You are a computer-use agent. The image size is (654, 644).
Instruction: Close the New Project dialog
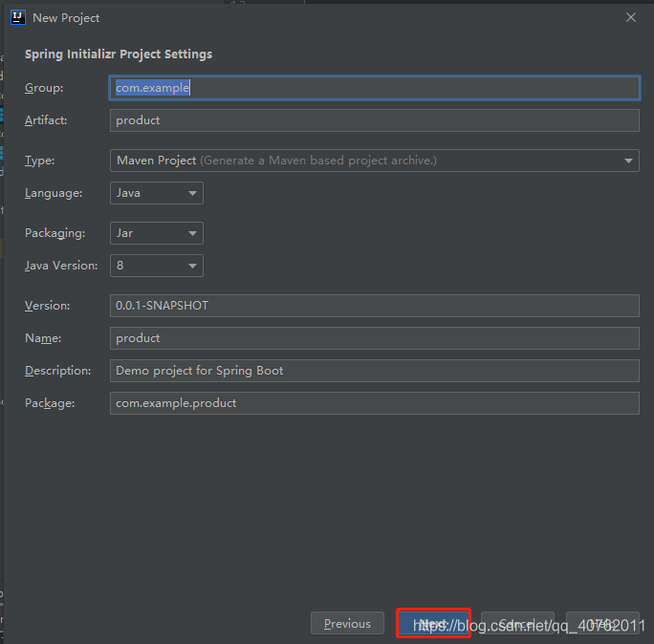point(631,17)
